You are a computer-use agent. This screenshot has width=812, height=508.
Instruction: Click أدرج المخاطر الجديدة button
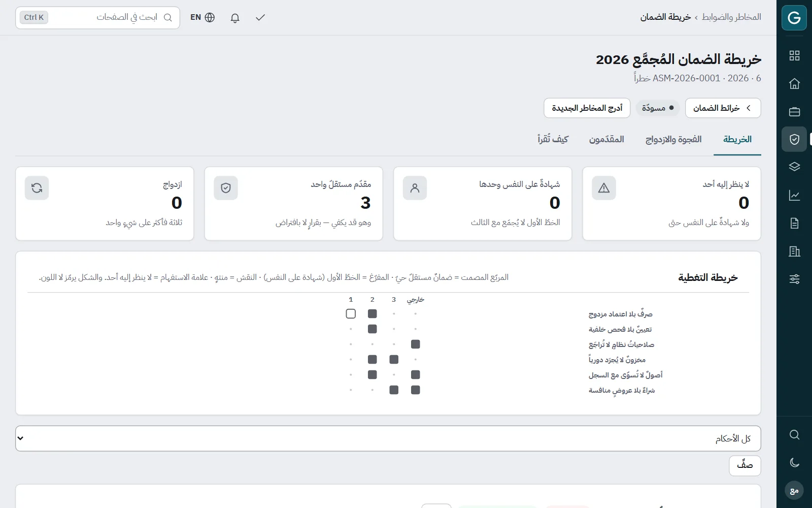tap(587, 108)
